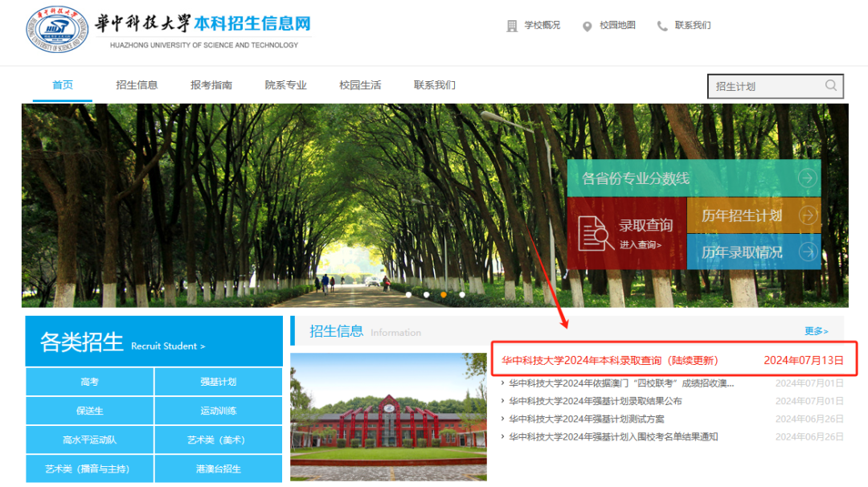Select the first carousel dot

408,295
